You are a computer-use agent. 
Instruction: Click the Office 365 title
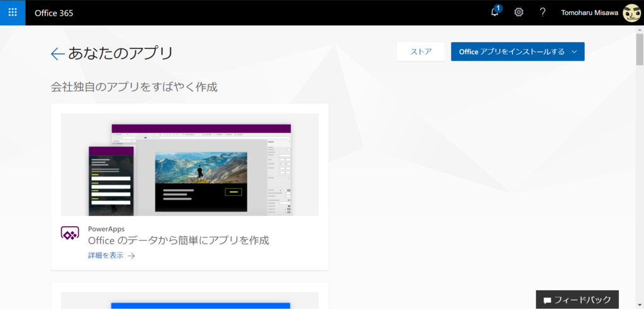click(x=54, y=13)
